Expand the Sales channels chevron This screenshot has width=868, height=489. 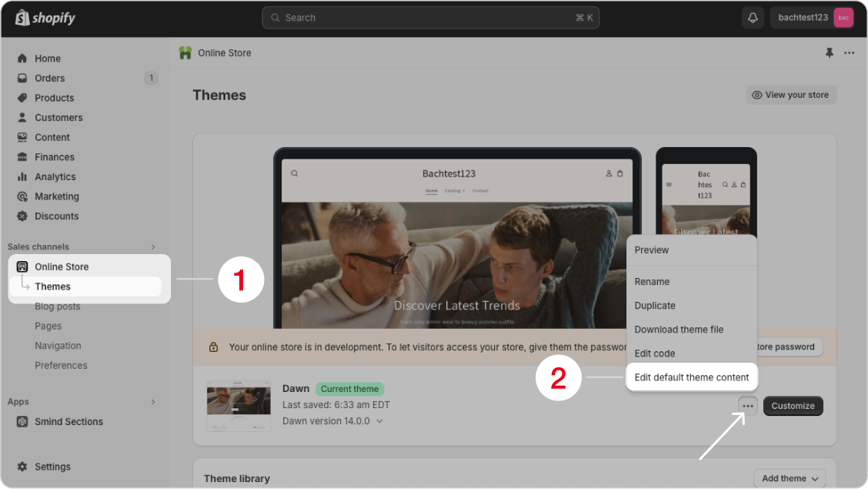click(152, 247)
